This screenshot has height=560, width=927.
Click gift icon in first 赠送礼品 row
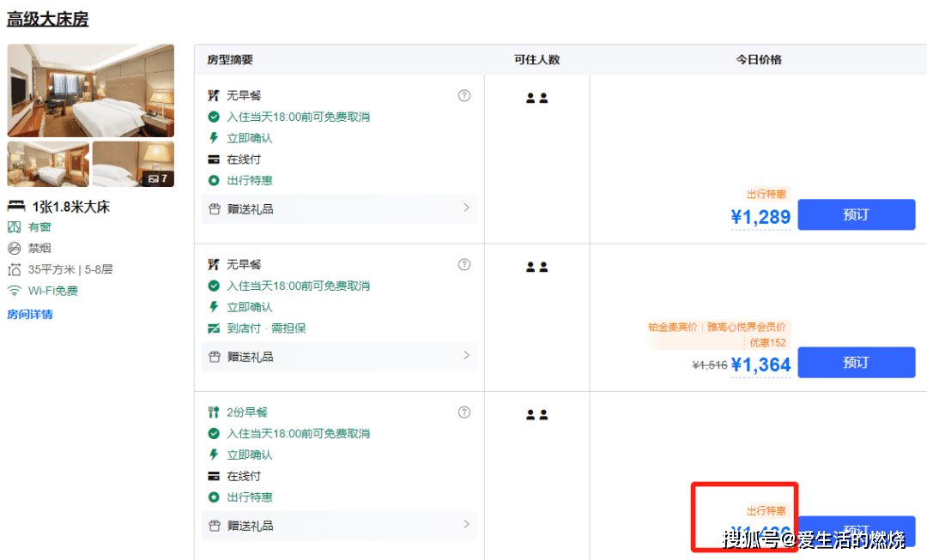(x=214, y=208)
